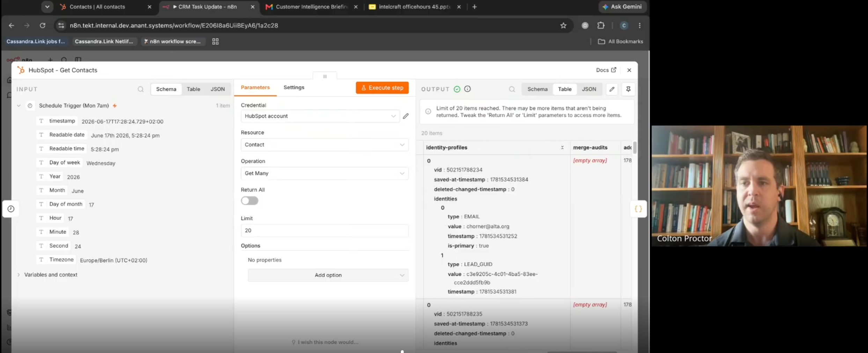Pin the output data
Image resolution: width=868 pixels, height=353 pixels.
tap(628, 89)
